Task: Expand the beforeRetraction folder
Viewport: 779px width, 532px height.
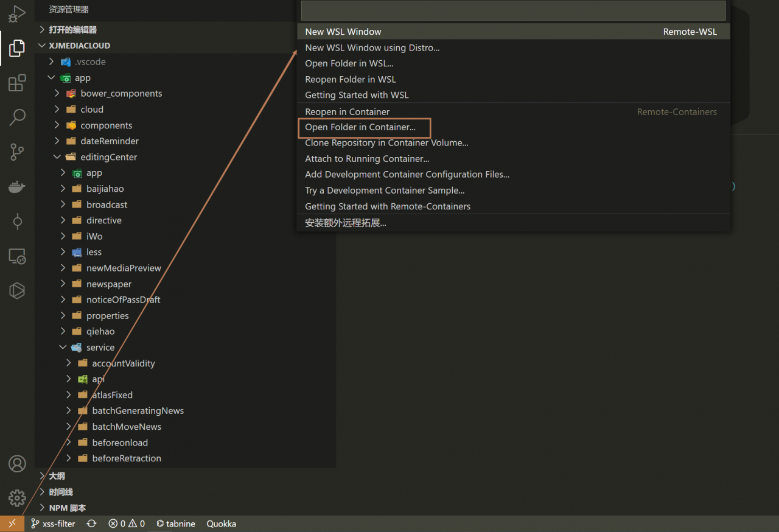Action: pyautogui.click(x=185, y=458)
